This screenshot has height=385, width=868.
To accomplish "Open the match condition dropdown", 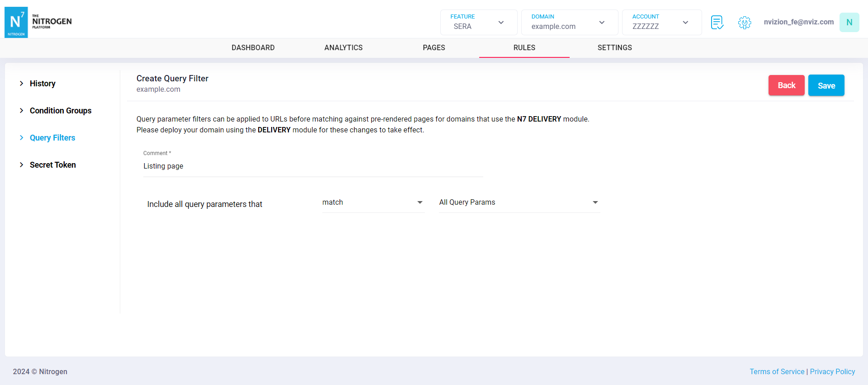I will tap(373, 202).
